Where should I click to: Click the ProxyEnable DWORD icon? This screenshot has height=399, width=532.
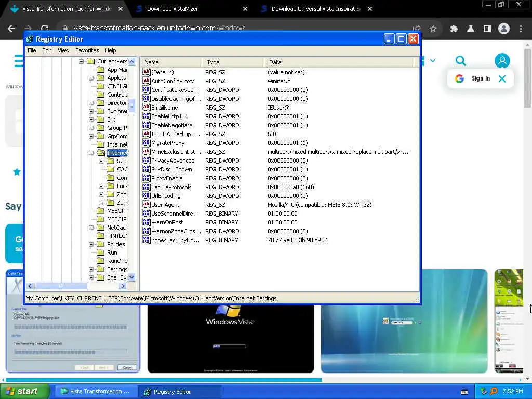(x=146, y=178)
